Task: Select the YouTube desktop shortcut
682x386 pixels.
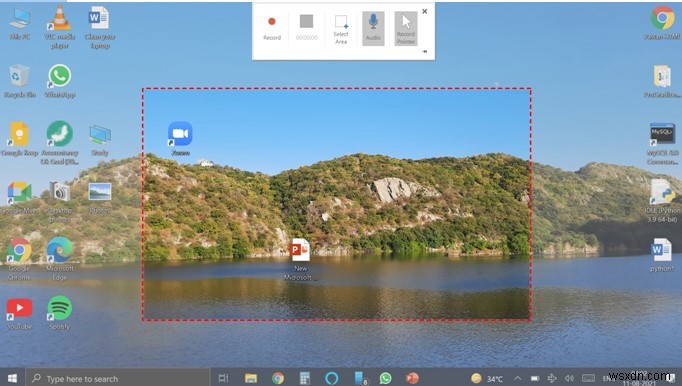Action: [x=20, y=314]
